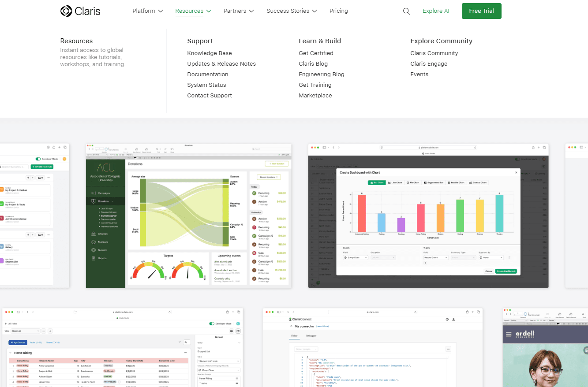Open the Engineering Blog
588x387 pixels.
[x=322, y=74]
